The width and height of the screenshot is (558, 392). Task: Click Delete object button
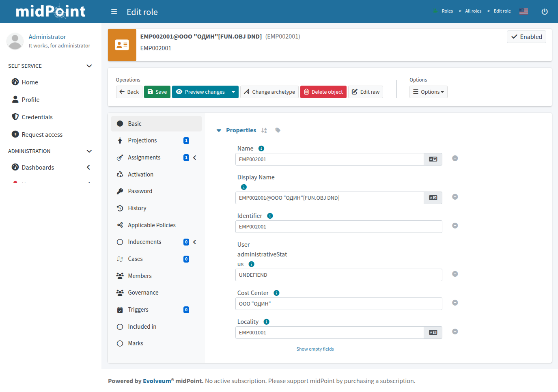coord(323,92)
